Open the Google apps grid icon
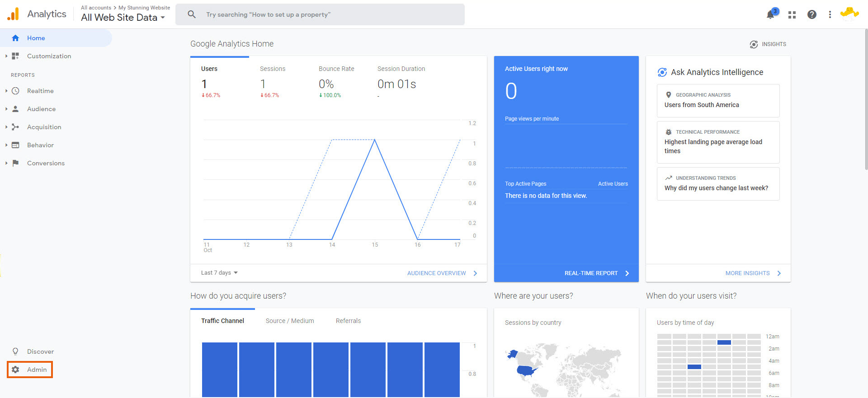 [x=792, y=15]
